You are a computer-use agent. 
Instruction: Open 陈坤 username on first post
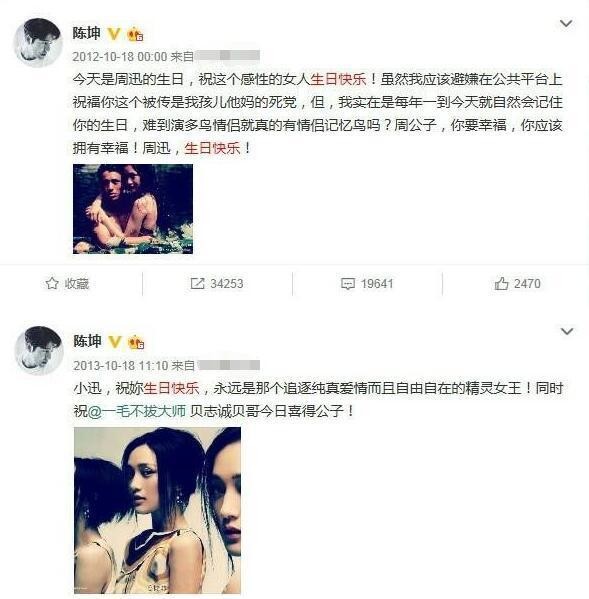[87, 33]
